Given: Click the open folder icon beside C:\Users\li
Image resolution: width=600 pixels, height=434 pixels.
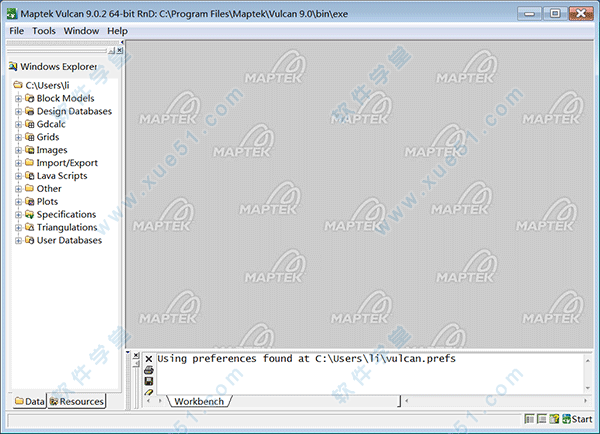Looking at the screenshot, I should pos(18,85).
